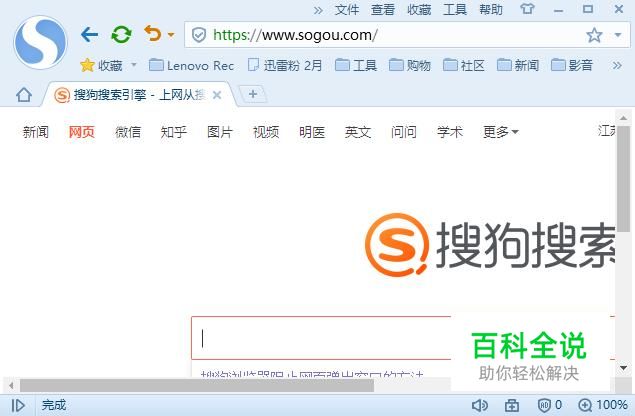The height and width of the screenshot is (416, 635).
Task: Toggle the sidebar icon in the status bar
Action: pyautogui.click(x=18, y=405)
